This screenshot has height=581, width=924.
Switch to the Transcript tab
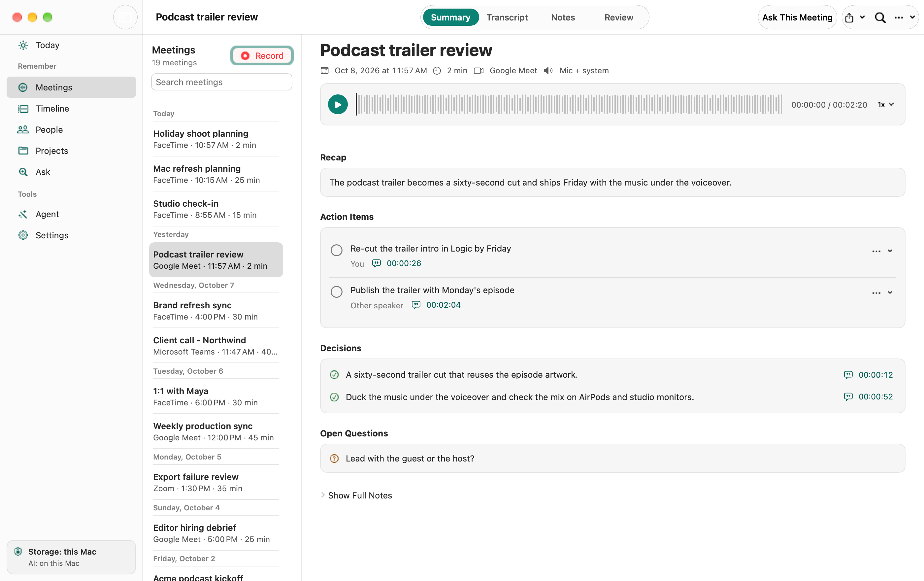pos(507,17)
